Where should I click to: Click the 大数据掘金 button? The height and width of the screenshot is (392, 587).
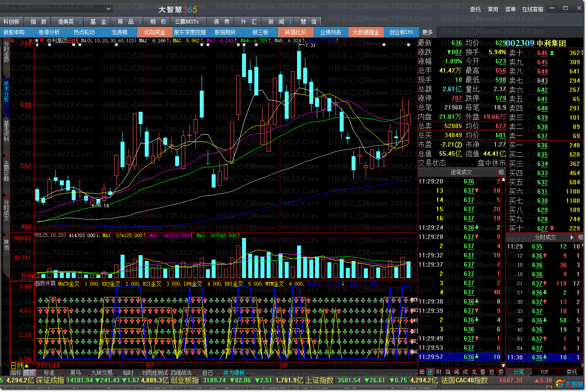tap(366, 32)
